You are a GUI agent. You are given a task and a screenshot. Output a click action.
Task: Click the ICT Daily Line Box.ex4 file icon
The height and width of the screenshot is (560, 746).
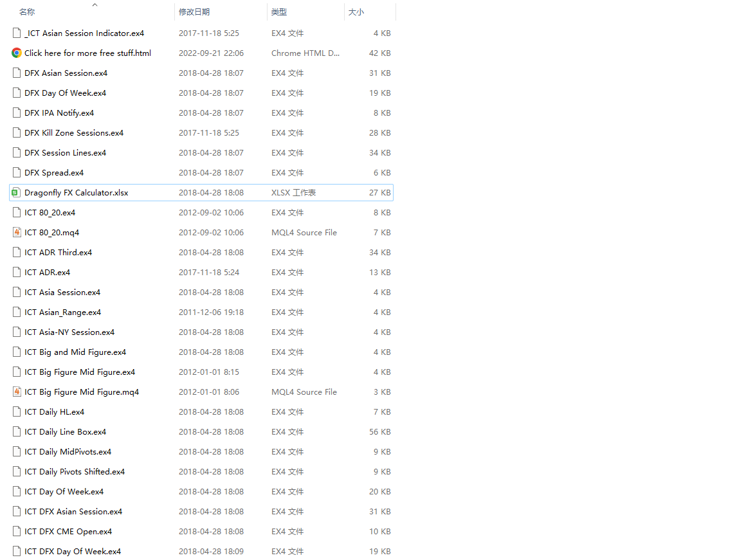click(17, 432)
